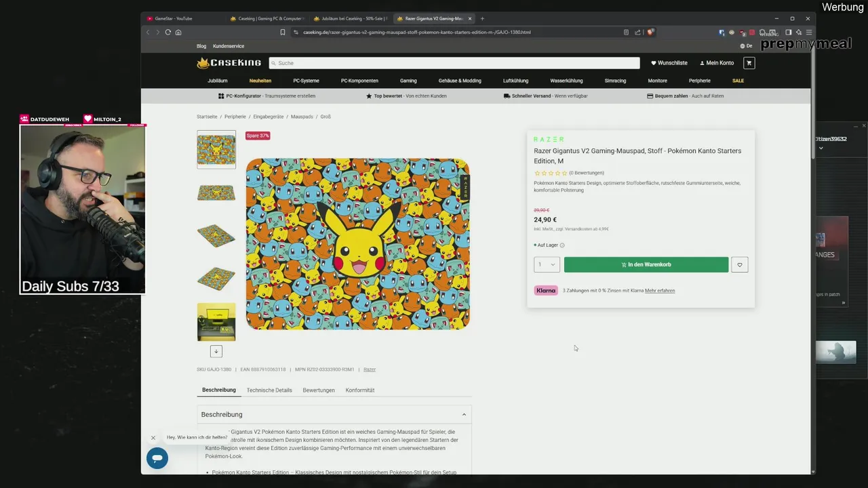Click the info icon next to Auf Lager

pyautogui.click(x=562, y=245)
